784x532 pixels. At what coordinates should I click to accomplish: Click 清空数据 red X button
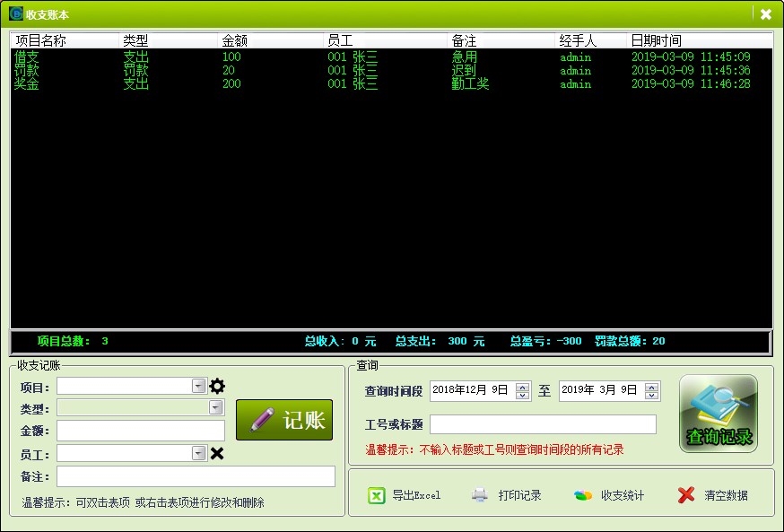pyautogui.click(x=713, y=495)
